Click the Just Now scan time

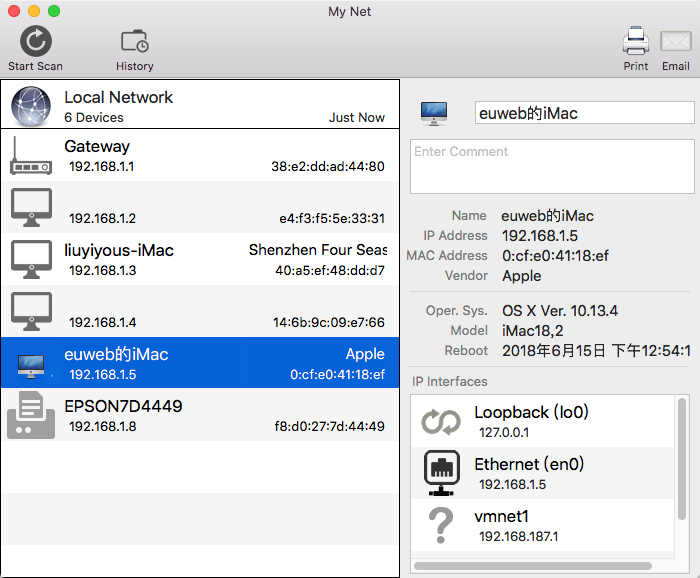tap(357, 117)
